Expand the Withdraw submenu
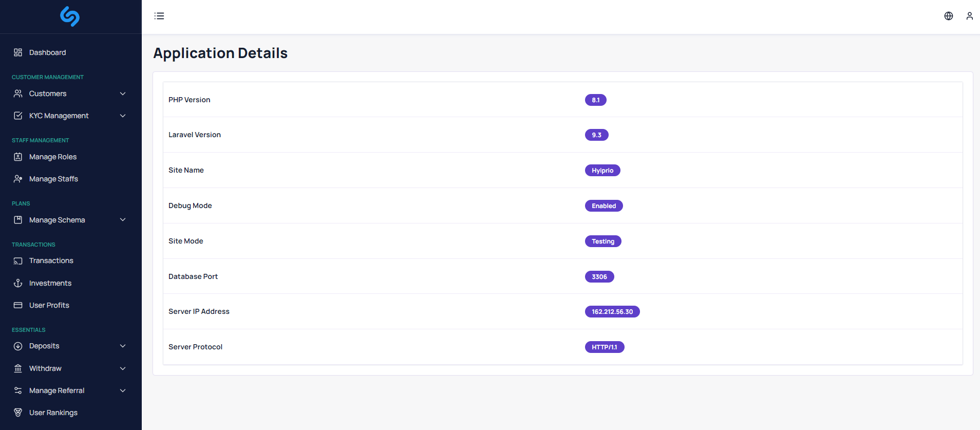980x430 pixels. click(x=123, y=368)
